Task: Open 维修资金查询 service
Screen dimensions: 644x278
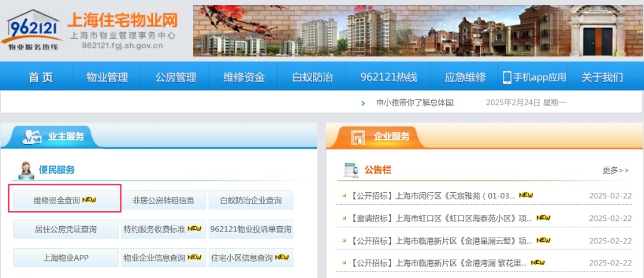Action: coord(66,200)
